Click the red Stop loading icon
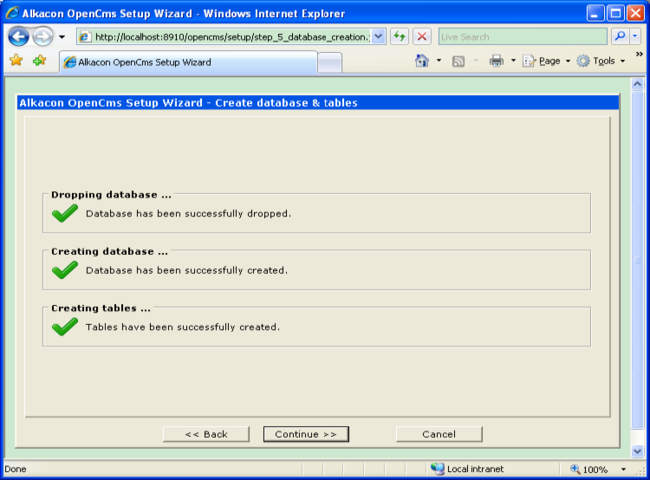This screenshot has width=650, height=480. (422, 37)
